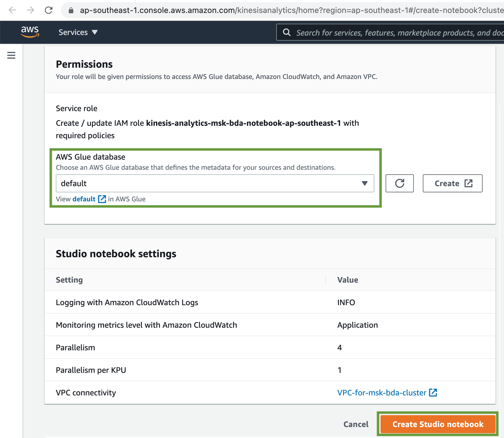Viewport: 504px width, 438px height.
Task: Open the VPC-for-msk-bda-cluster link
Action: (x=382, y=393)
